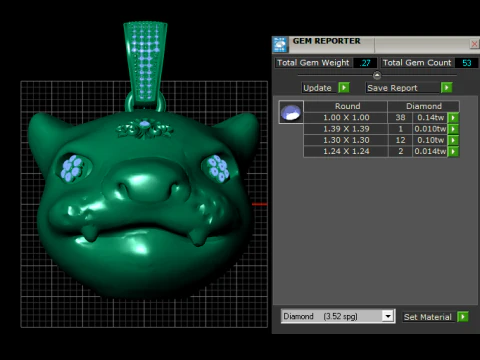Viewport: 480px width, 360px height.
Task: Click the forehead flower gem ornament
Action: [145, 129]
